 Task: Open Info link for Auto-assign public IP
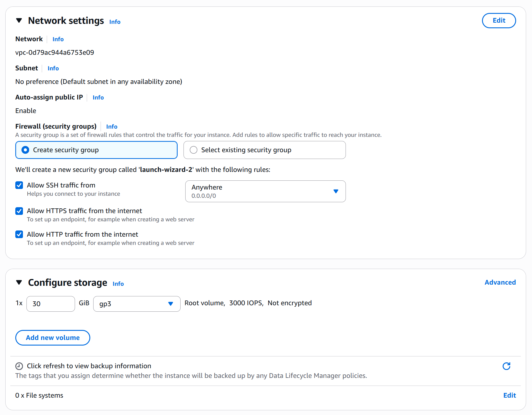click(98, 97)
